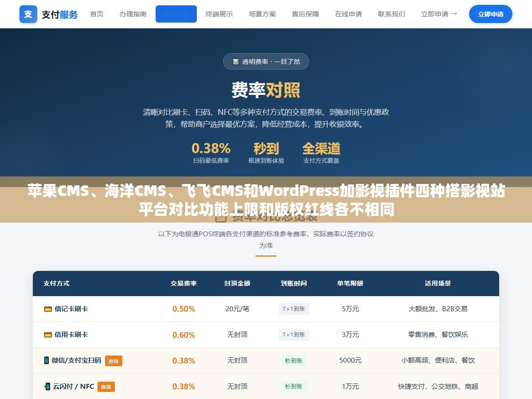Viewport: 532px width, 399px height.
Task: Open the 场景方案 navigation item
Action: 262,14
